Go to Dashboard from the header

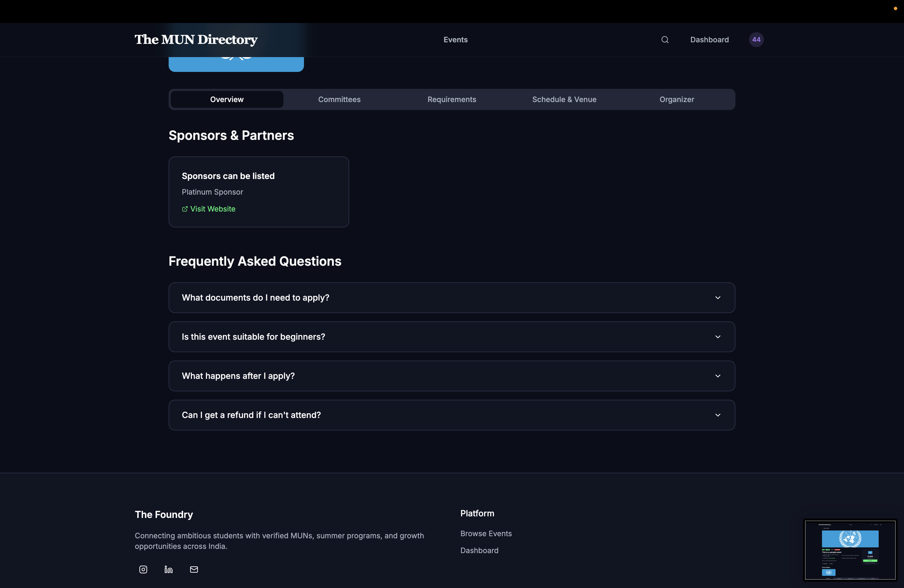pyautogui.click(x=709, y=39)
